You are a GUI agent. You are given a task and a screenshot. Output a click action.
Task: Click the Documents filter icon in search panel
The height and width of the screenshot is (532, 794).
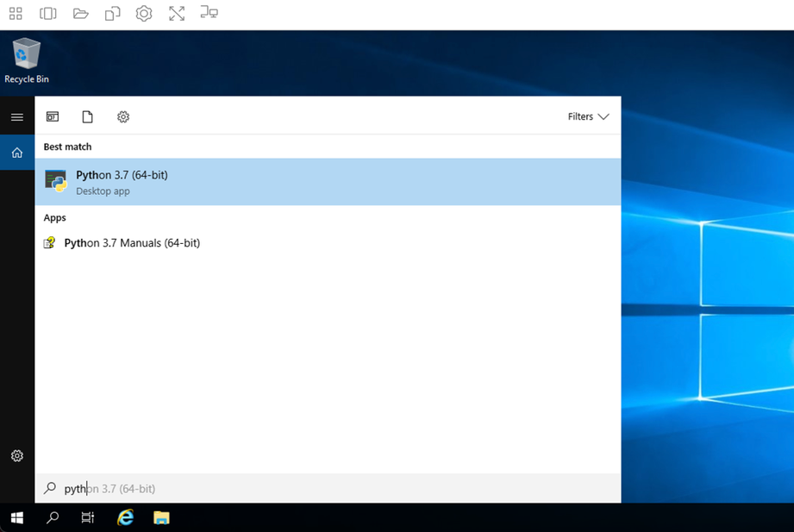pyautogui.click(x=87, y=116)
